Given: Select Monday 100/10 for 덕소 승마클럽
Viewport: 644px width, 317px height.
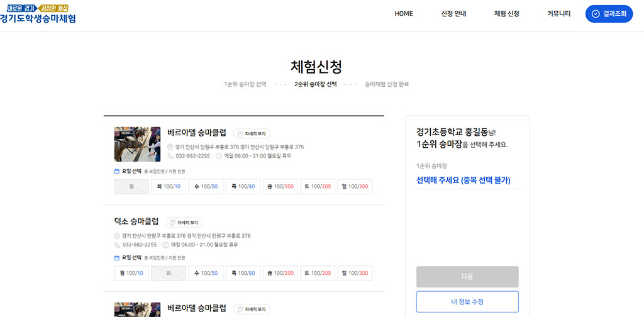Looking at the screenshot, I should pos(131,273).
